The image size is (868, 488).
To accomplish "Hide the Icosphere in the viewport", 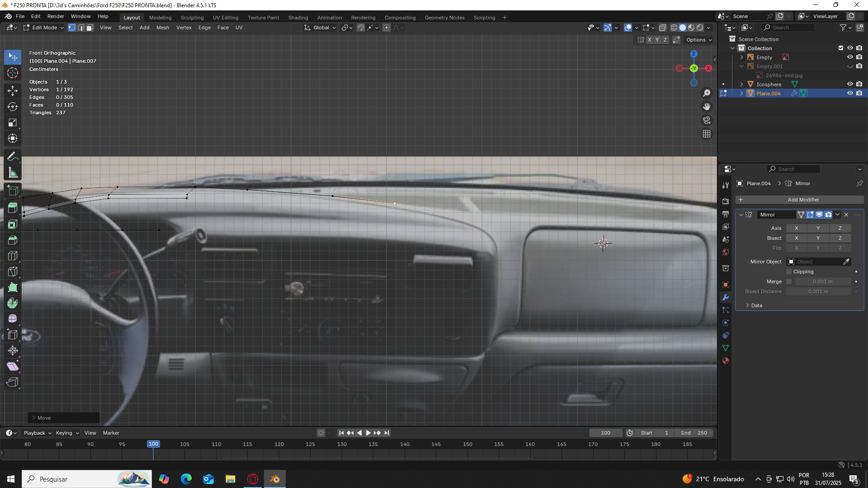I will coord(849,84).
